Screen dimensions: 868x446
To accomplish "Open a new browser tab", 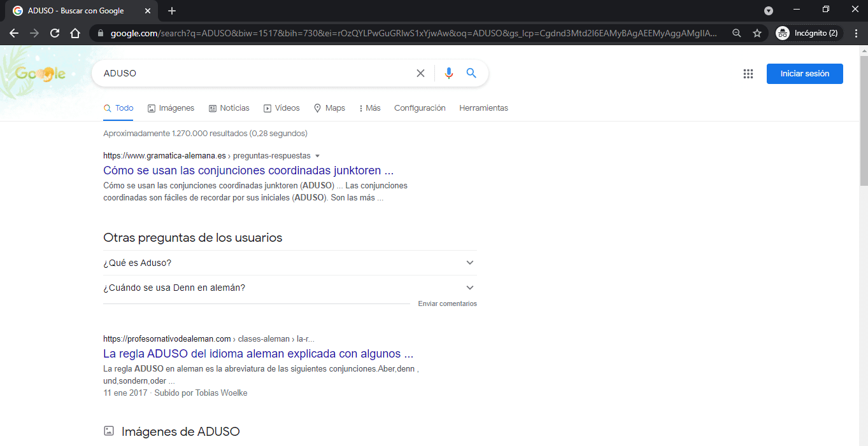I will click(172, 11).
